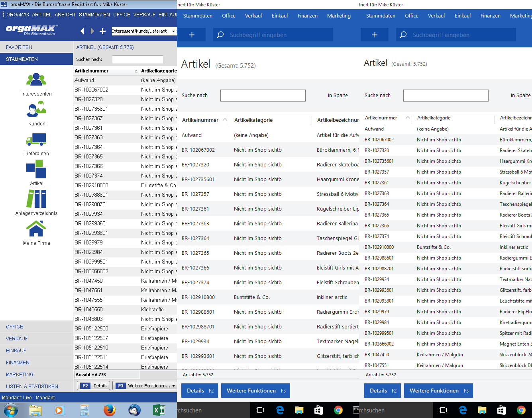Open the EINKAUF sidebar section
The height and width of the screenshot is (418, 532).
[36, 350]
